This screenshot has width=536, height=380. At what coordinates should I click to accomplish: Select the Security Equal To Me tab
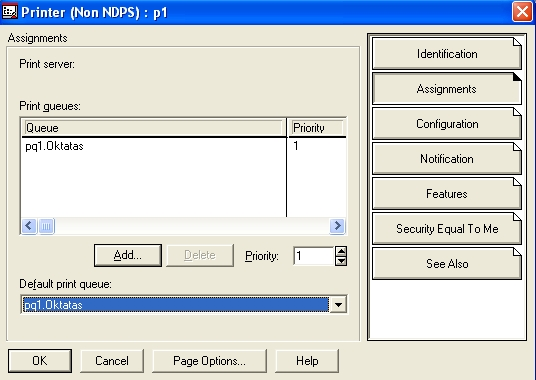pyautogui.click(x=446, y=229)
